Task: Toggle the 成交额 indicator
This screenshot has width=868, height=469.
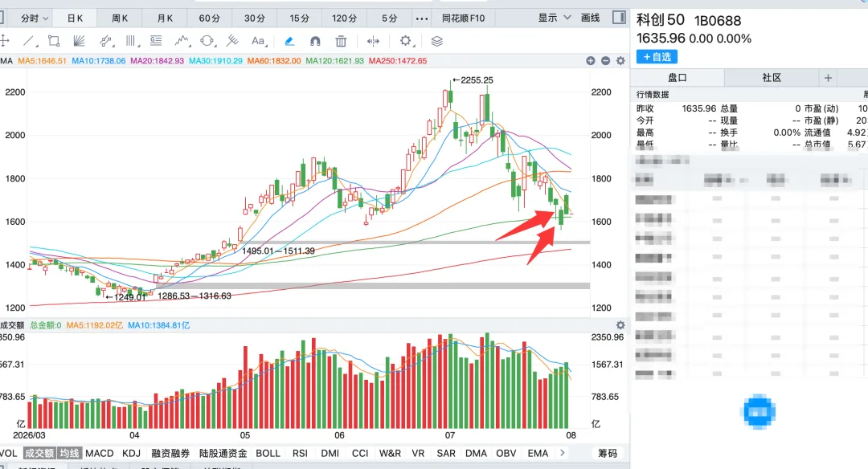Action: [x=39, y=453]
